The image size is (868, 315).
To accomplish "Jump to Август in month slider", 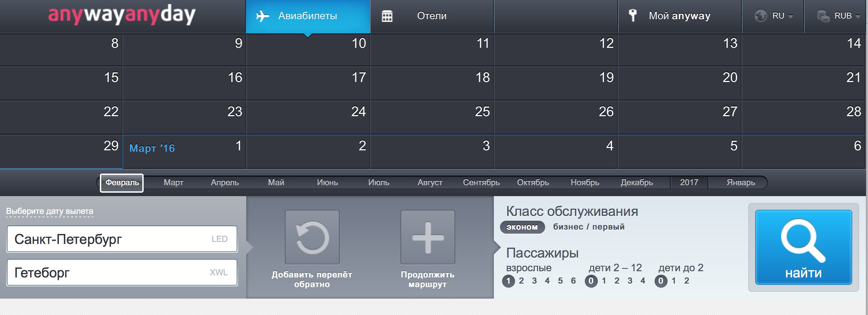I will click(430, 182).
